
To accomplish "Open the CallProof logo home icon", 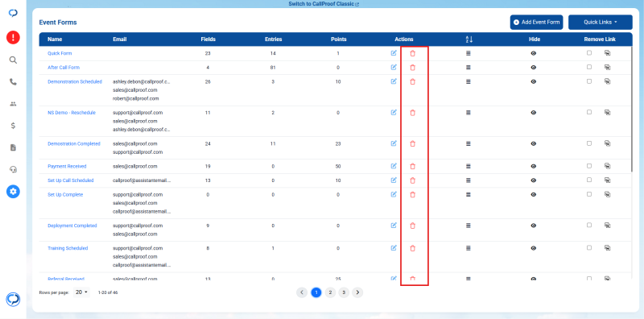I will click(13, 13).
